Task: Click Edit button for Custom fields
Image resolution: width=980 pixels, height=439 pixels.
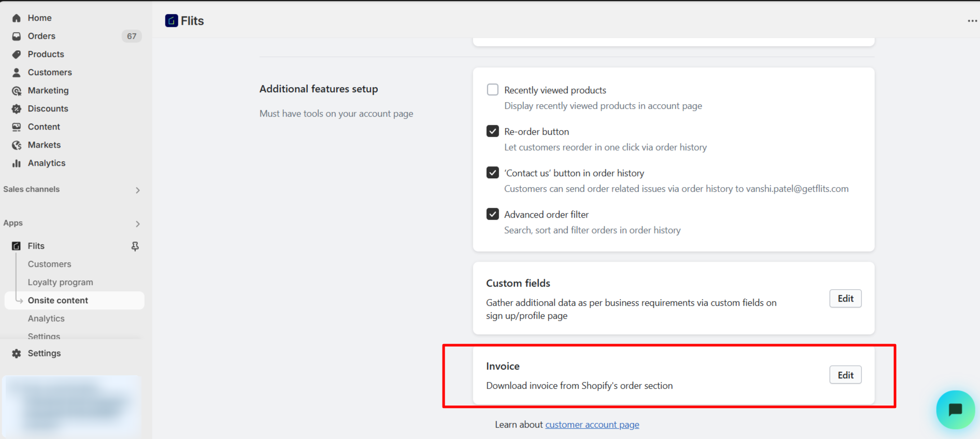Action: point(845,299)
